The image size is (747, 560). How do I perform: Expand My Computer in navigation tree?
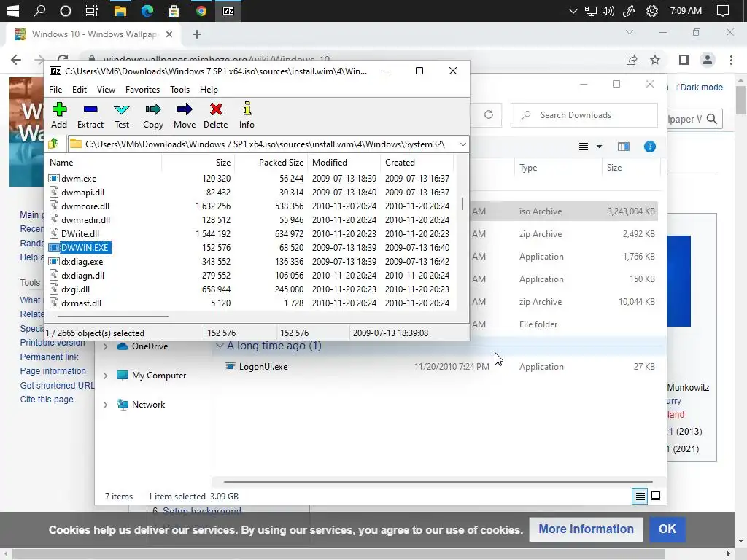point(105,376)
